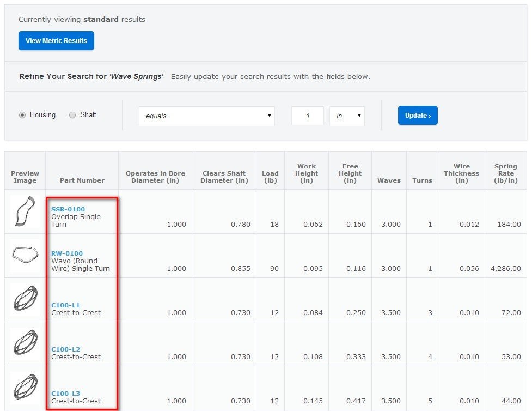Open the C100-L3 part link
Viewport: 532px width, 411px height.
pyautogui.click(x=65, y=394)
